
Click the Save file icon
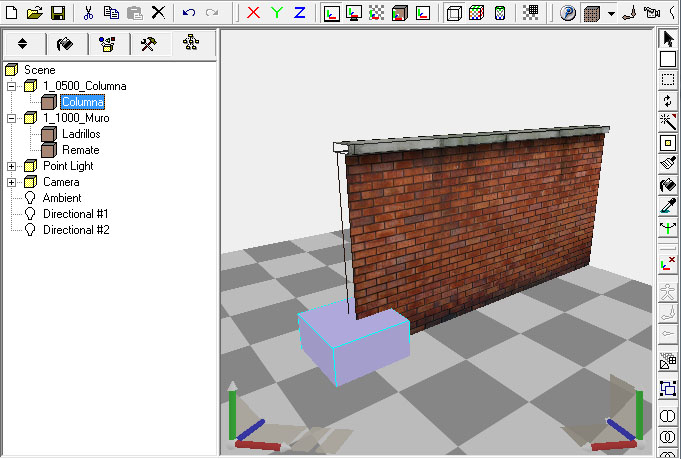pyautogui.click(x=57, y=13)
